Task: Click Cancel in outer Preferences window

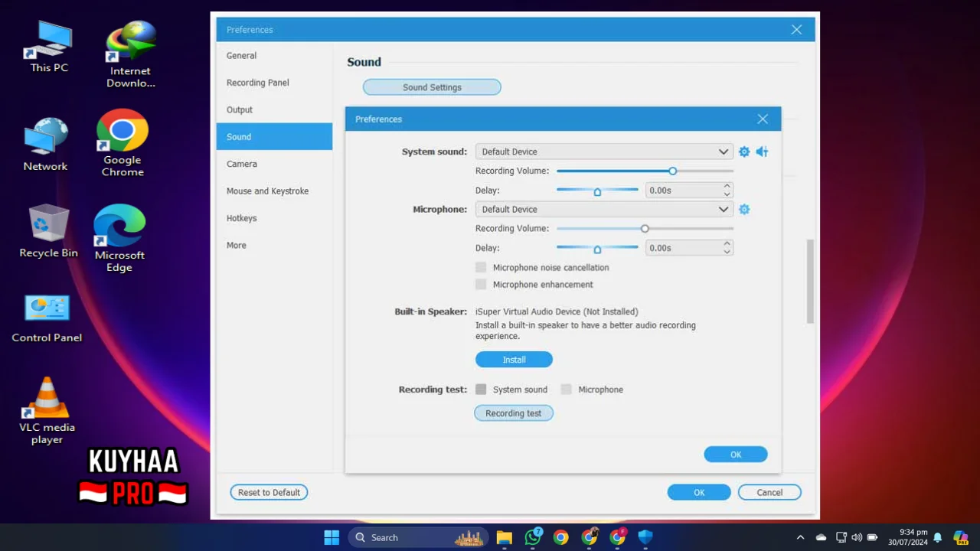Action: pos(769,492)
